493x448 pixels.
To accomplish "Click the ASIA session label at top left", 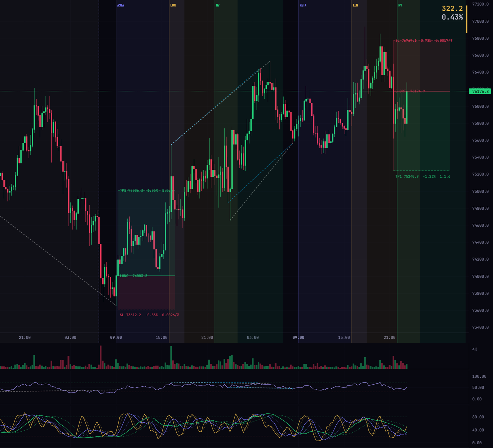I will click(121, 5).
